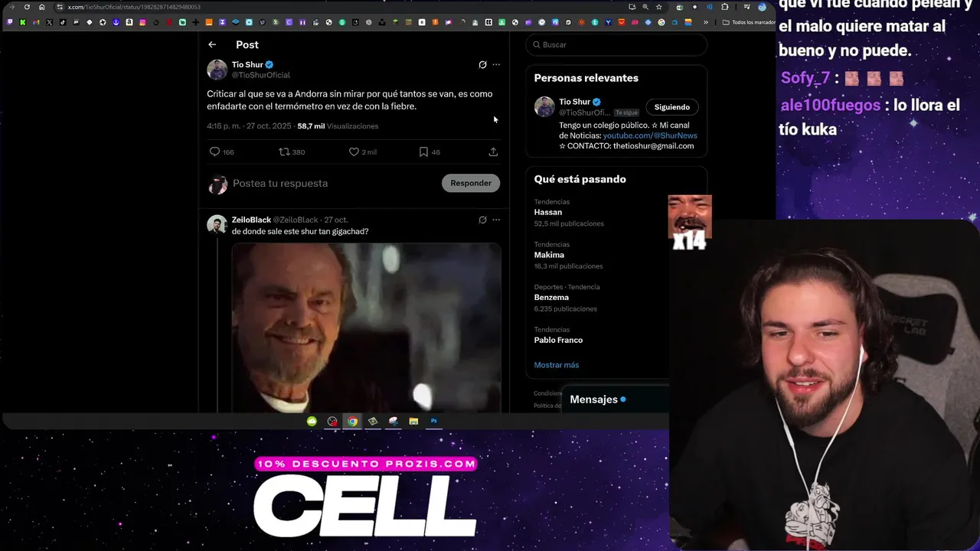Reload the page in Chrome

[27, 7]
